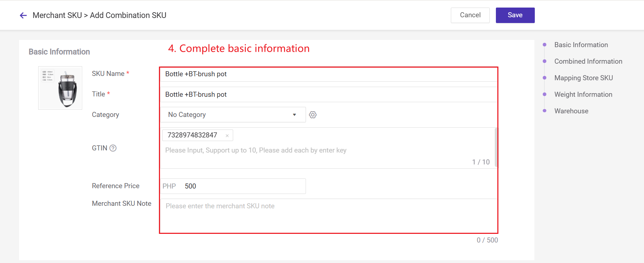The height and width of the screenshot is (263, 644).
Task: Jump to Basic Information section
Action: (581, 45)
